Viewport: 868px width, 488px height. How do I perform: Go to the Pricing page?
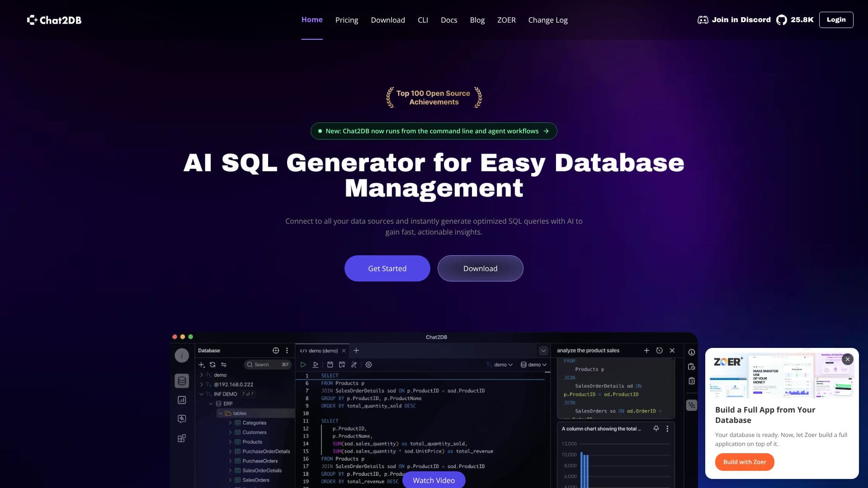(347, 20)
